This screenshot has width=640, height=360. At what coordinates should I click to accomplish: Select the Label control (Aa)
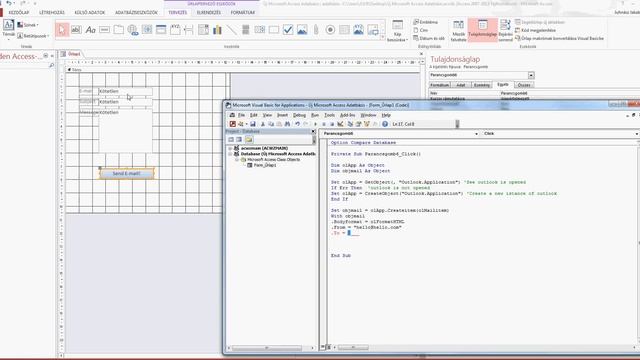(x=91, y=30)
